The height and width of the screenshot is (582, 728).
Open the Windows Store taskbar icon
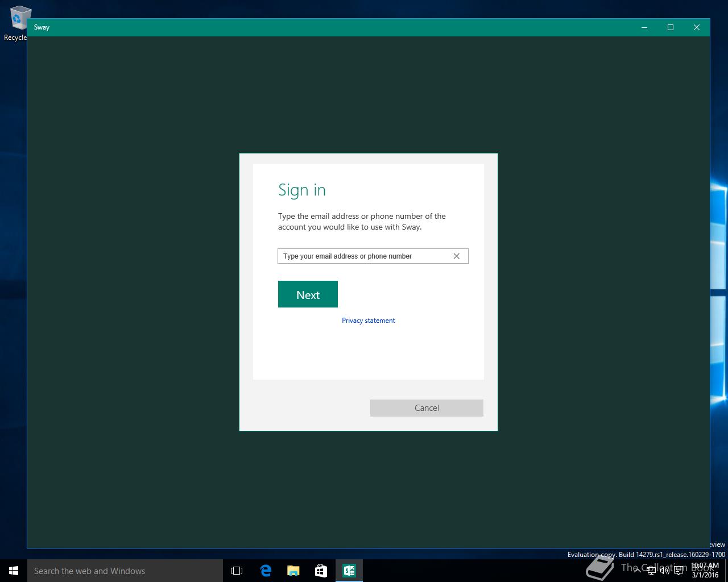(321, 571)
